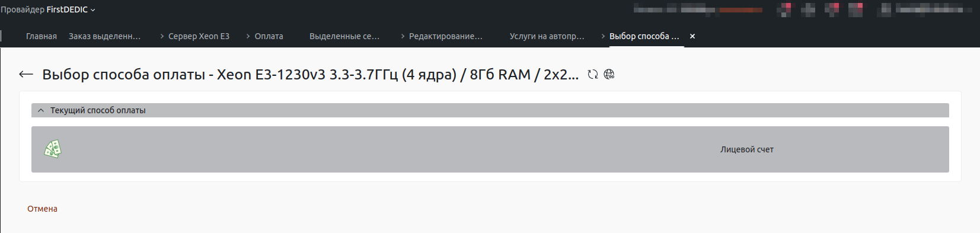Click the chevron before 'Сервер Xeon E3'
980x233 pixels.
(162, 36)
